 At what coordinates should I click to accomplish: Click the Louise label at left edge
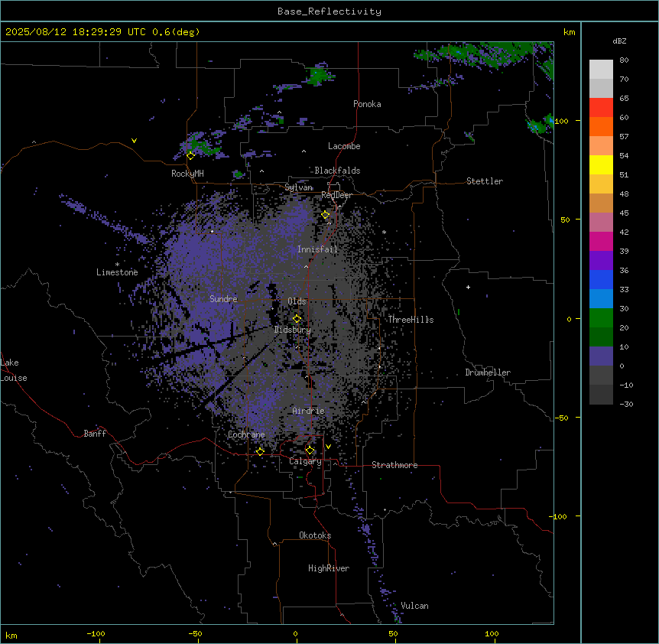(14, 379)
